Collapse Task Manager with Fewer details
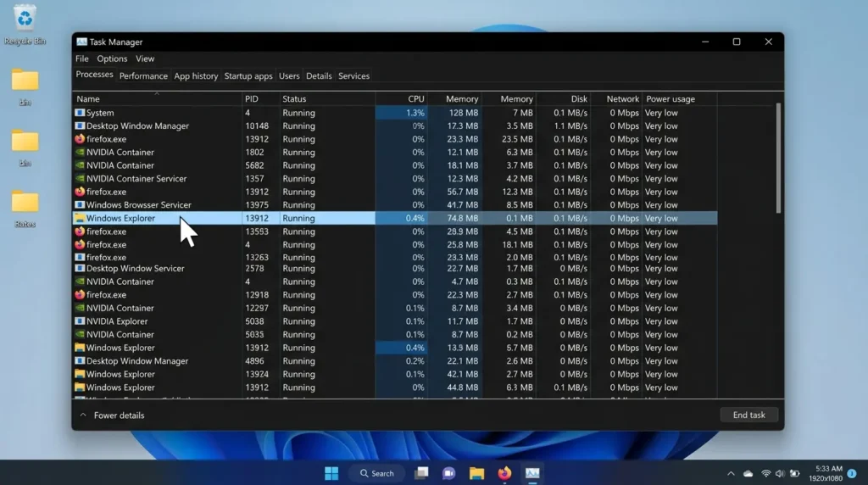This screenshot has width=868, height=485. [113, 415]
